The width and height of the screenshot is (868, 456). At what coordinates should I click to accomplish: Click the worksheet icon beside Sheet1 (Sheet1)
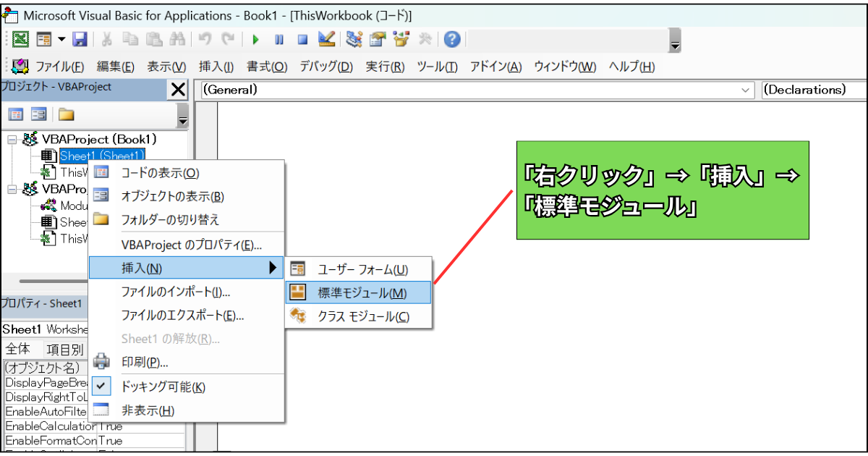[x=48, y=156]
